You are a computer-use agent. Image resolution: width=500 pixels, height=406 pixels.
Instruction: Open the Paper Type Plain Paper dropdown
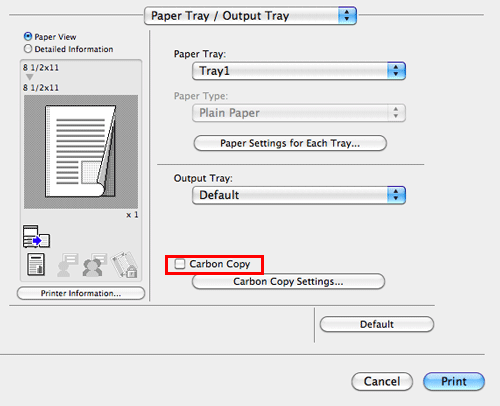point(299,113)
